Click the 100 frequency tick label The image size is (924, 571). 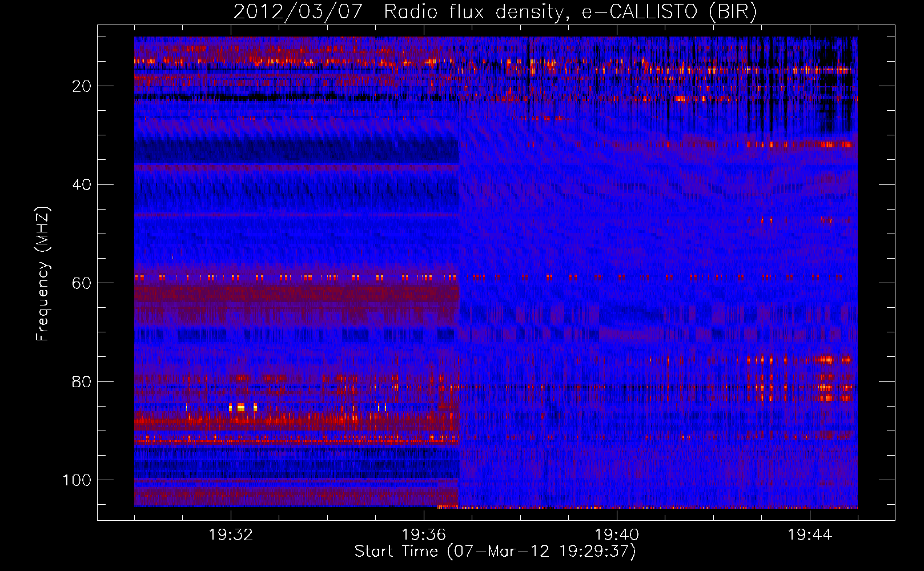click(77, 480)
